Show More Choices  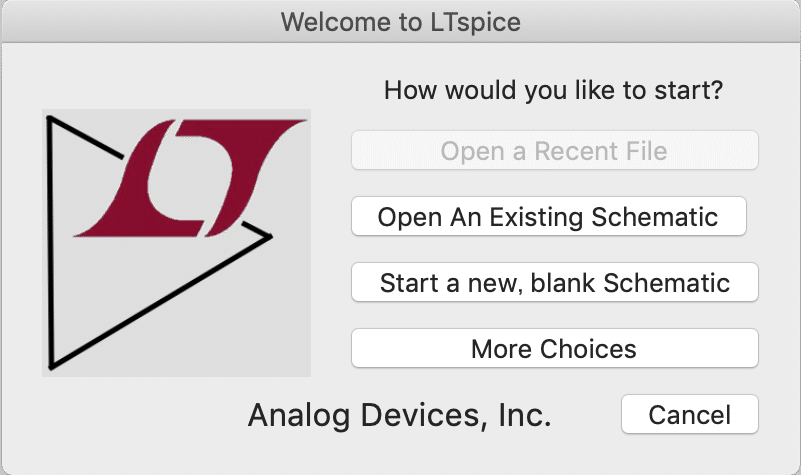555,349
